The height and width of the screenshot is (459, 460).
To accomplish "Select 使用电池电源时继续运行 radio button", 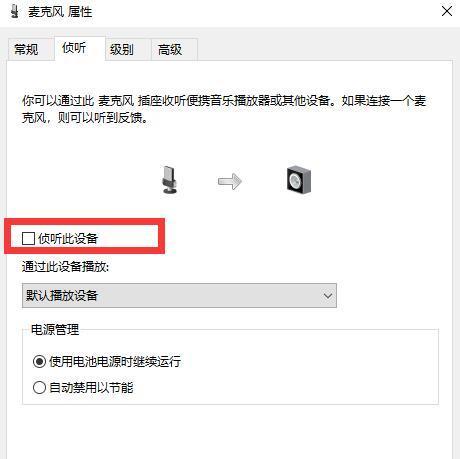I will click(39, 361).
